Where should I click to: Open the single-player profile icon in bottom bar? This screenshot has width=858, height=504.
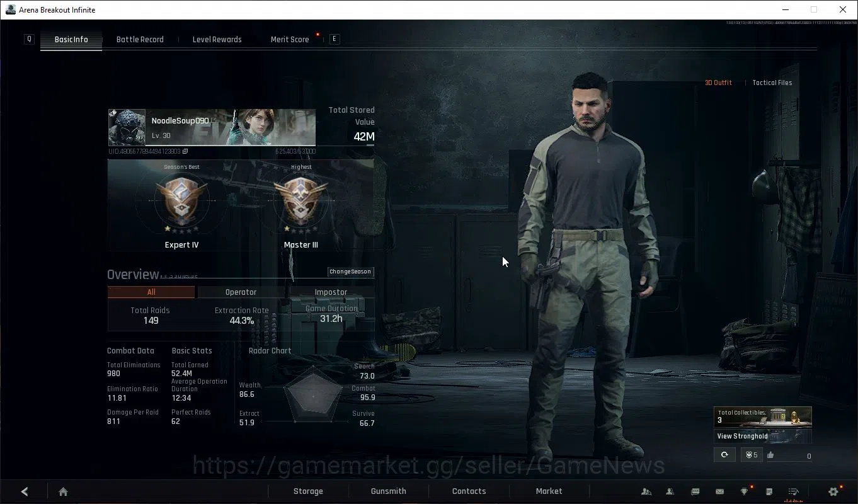tap(670, 491)
